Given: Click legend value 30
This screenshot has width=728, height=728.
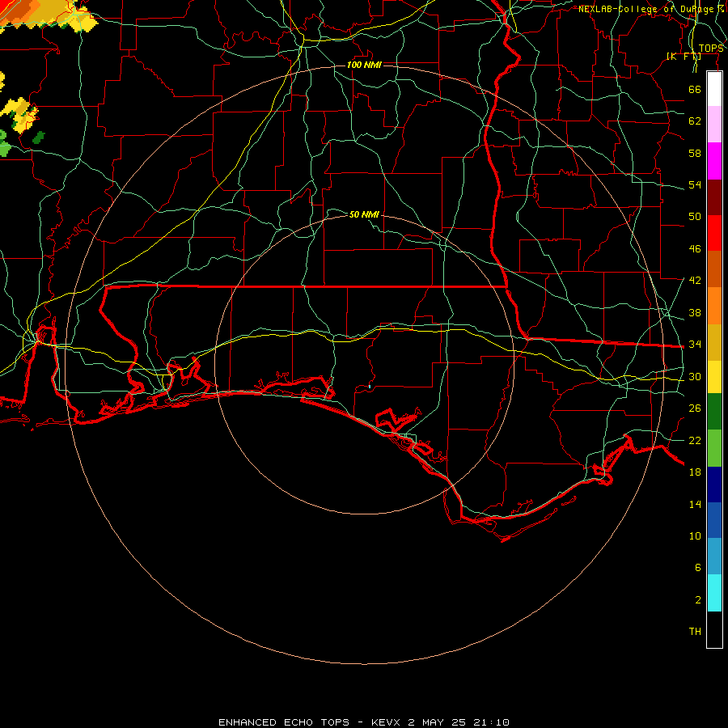Looking at the screenshot, I should [695, 376].
